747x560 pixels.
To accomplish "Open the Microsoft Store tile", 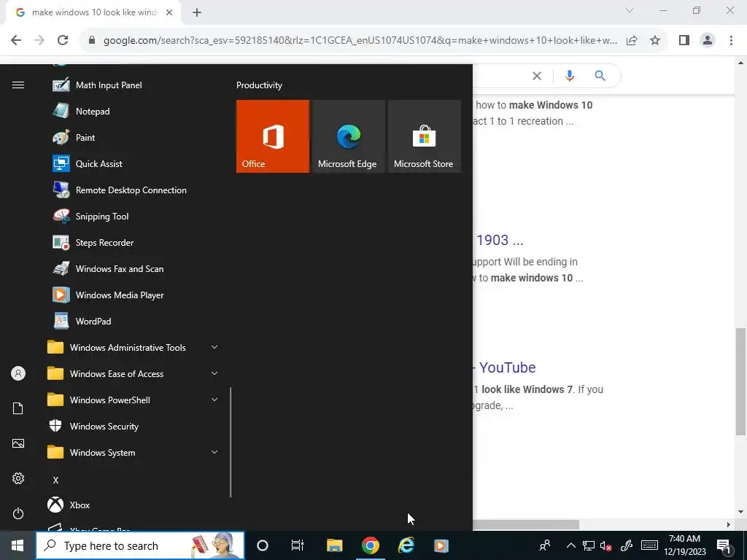I will click(425, 136).
